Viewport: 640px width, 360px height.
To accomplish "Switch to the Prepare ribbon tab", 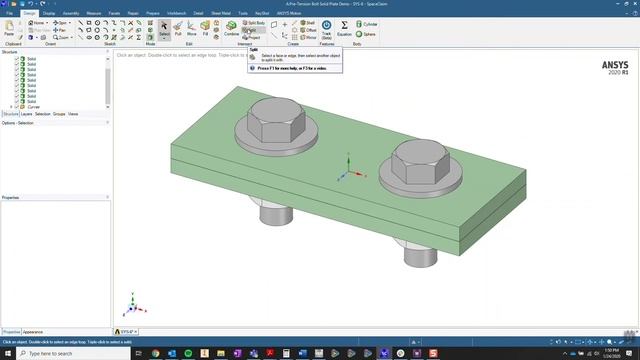I will coord(153,13).
